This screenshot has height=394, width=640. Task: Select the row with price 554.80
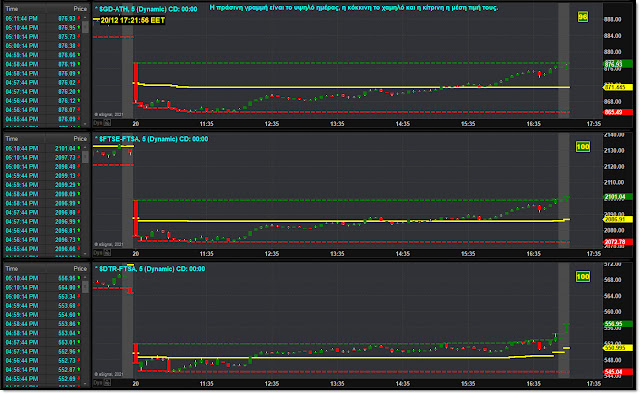click(42, 287)
